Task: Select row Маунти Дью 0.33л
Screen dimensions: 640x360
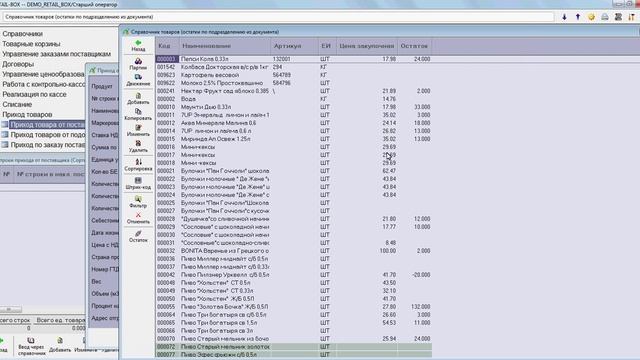Action: [x=293, y=107]
